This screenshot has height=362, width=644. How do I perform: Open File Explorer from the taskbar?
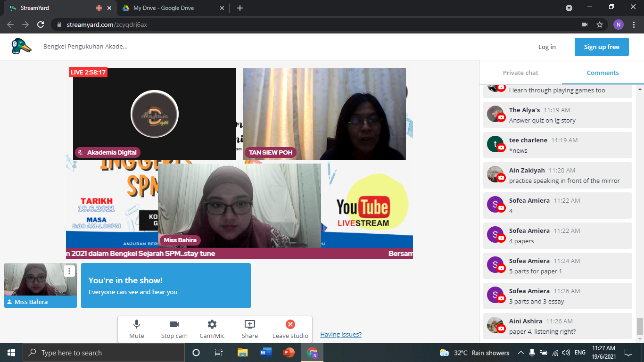pyautogui.click(x=242, y=353)
